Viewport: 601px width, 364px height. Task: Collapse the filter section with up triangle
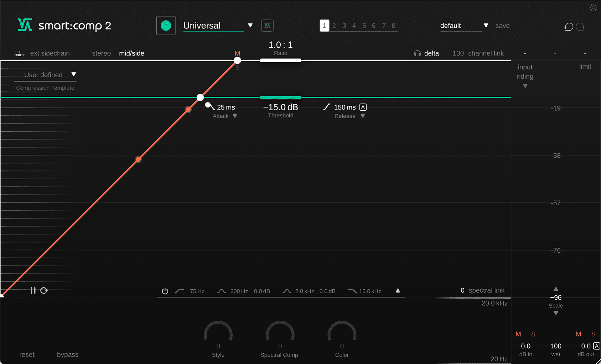click(x=398, y=291)
